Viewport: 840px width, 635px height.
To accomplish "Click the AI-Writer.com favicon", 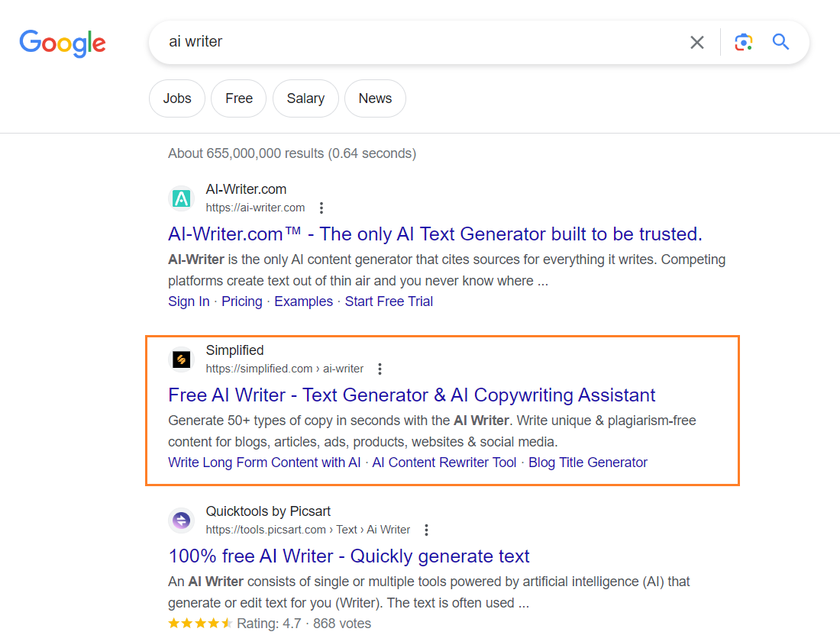I will pyautogui.click(x=182, y=198).
